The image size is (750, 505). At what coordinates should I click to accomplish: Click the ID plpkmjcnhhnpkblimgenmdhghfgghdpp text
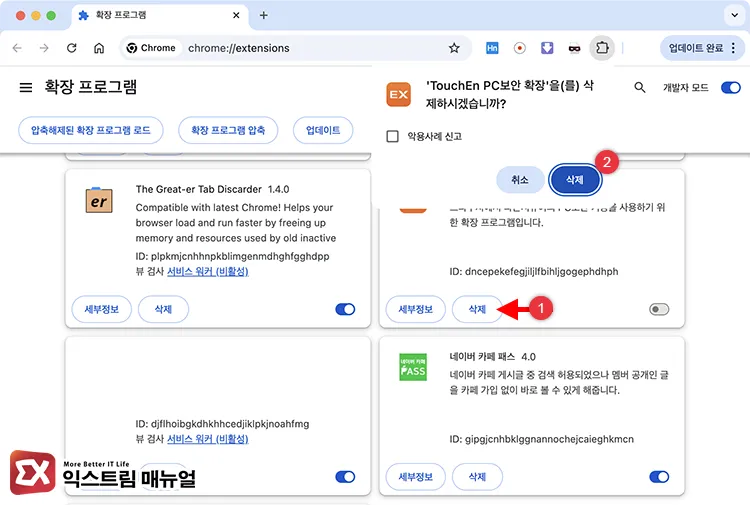pyautogui.click(x=232, y=256)
